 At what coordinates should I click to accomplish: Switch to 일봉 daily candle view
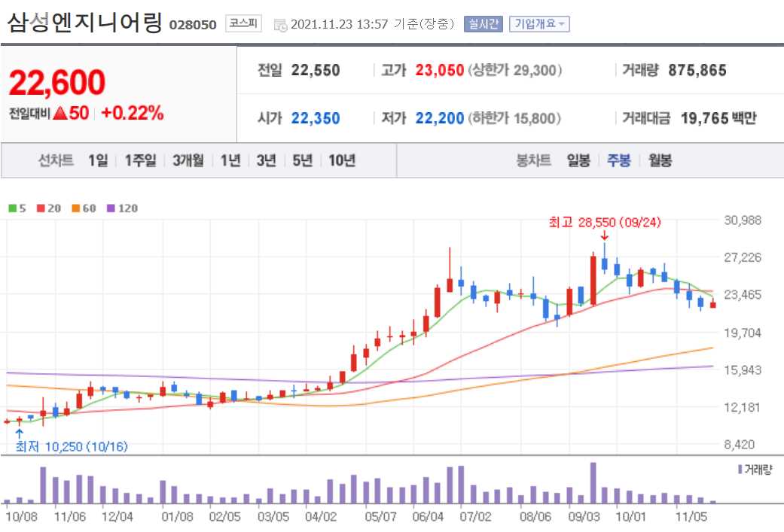point(577,160)
